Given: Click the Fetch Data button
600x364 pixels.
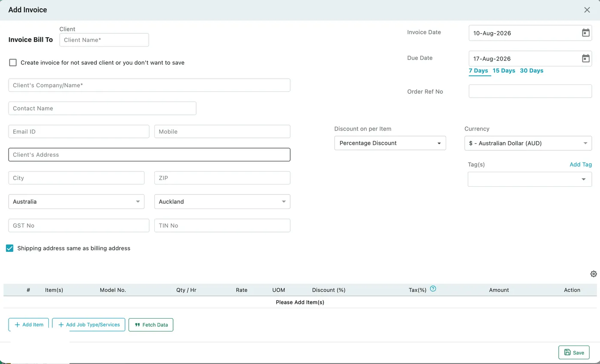Looking at the screenshot, I should (151, 325).
